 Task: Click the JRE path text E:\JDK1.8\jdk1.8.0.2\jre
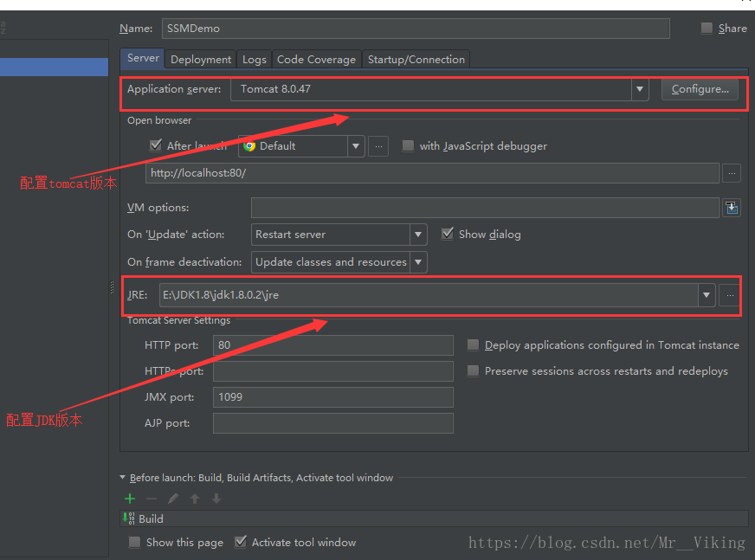tap(221, 295)
